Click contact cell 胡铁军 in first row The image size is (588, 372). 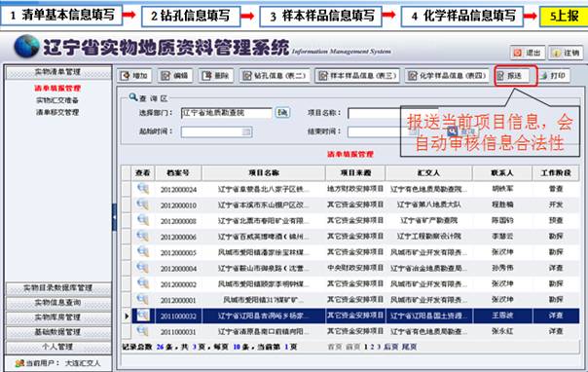pos(502,189)
